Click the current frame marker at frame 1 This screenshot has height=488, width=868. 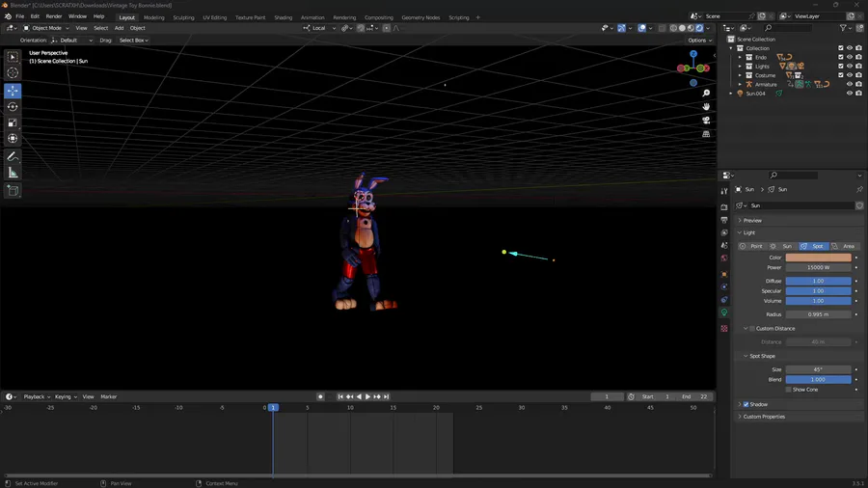[273, 408]
